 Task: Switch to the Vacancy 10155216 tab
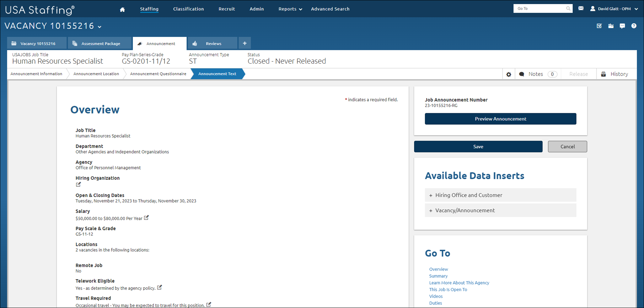click(37, 43)
